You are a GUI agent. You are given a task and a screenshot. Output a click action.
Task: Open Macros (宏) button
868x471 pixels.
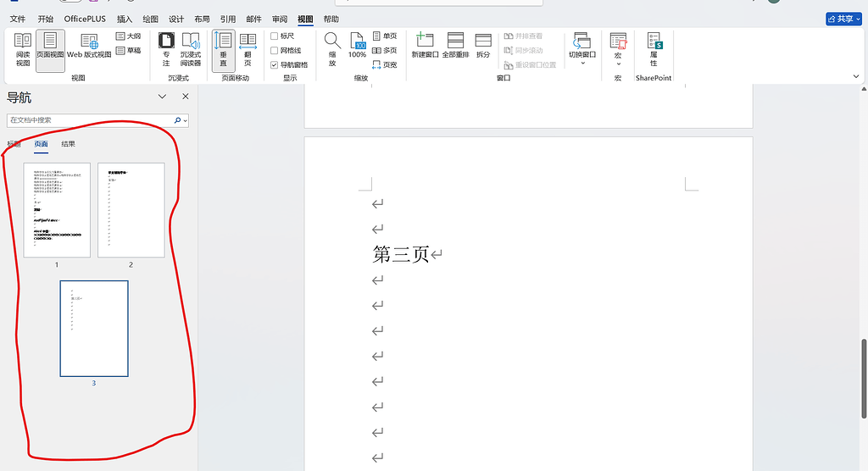[x=618, y=48]
